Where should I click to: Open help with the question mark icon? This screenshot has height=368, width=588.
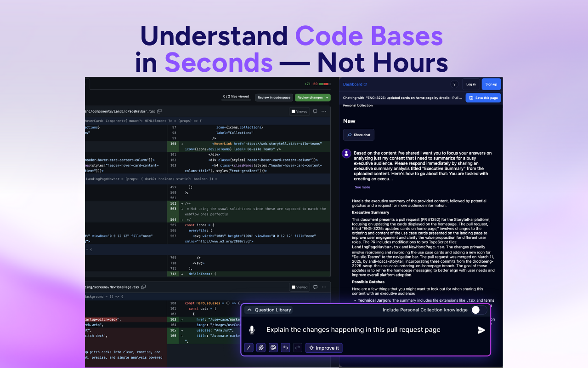[454, 84]
